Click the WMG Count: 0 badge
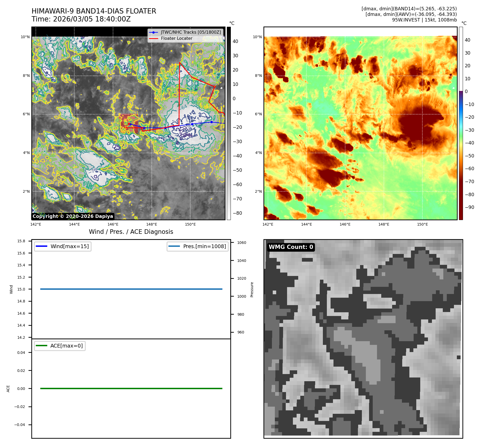 [x=291, y=247]
